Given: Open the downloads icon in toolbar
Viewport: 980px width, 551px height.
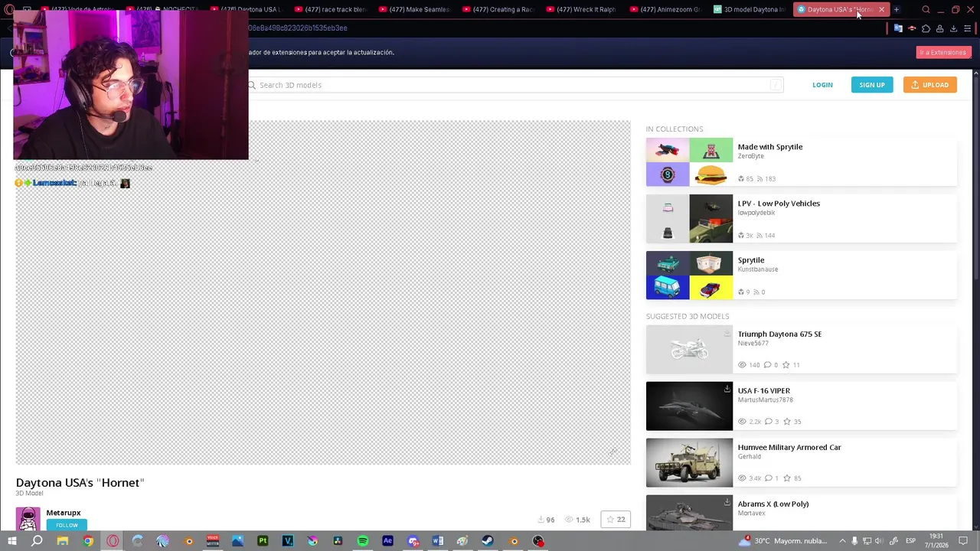Looking at the screenshot, I should coord(953,28).
